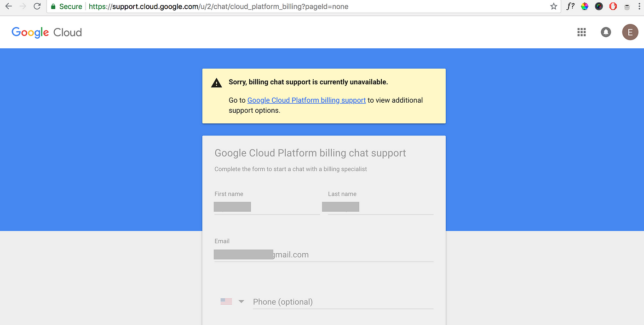Image resolution: width=644 pixels, height=325 pixels.
Task: Open the account avatar labeled E
Action: click(630, 32)
